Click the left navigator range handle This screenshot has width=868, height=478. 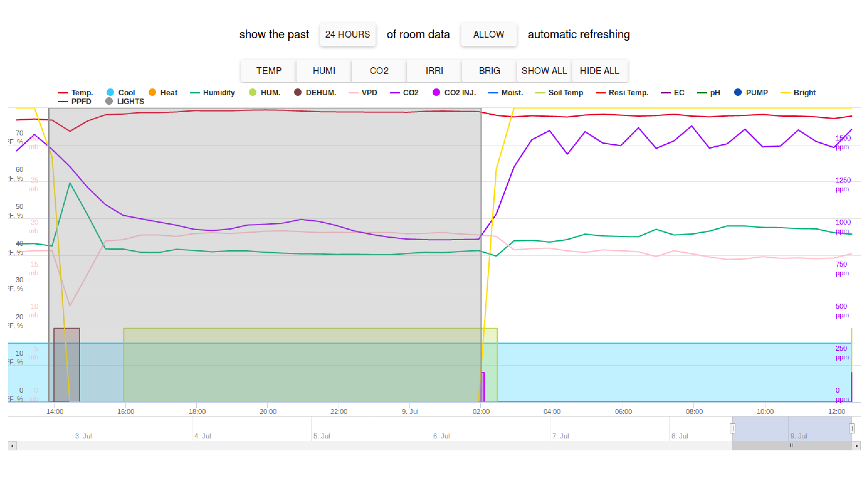[733, 428]
